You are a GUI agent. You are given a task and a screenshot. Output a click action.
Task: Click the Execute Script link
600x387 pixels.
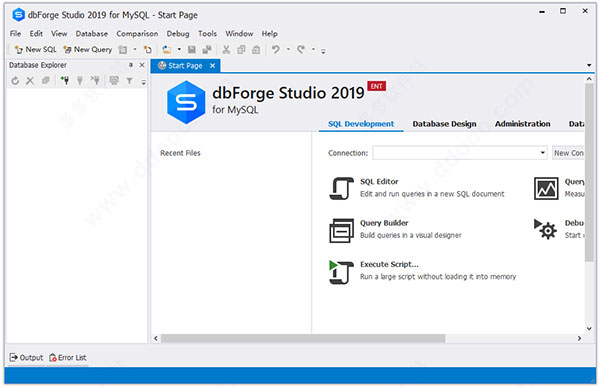click(389, 264)
